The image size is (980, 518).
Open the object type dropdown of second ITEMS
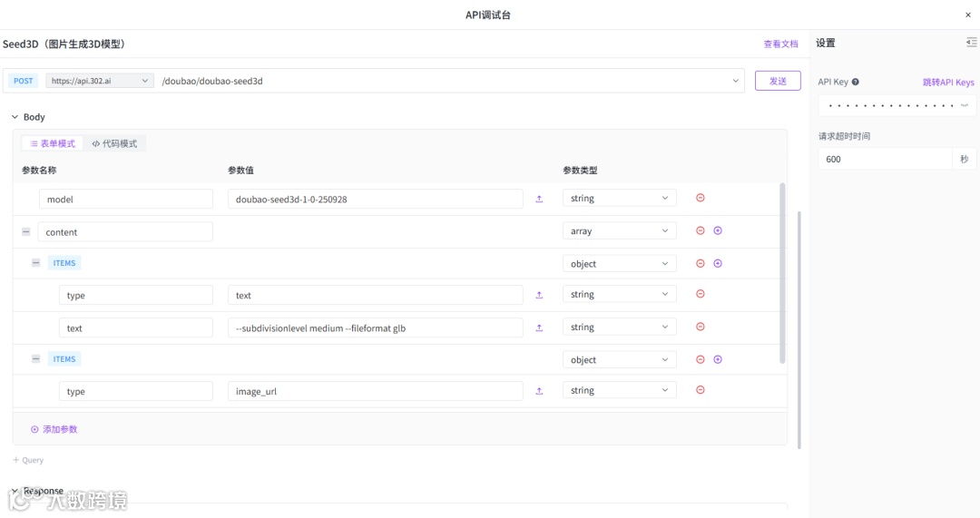click(x=620, y=360)
